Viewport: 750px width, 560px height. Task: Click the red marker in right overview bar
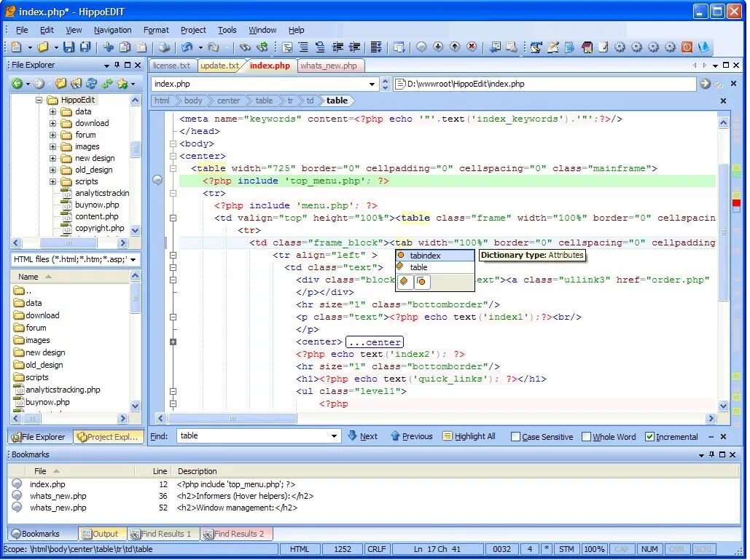pyautogui.click(x=737, y=203)
